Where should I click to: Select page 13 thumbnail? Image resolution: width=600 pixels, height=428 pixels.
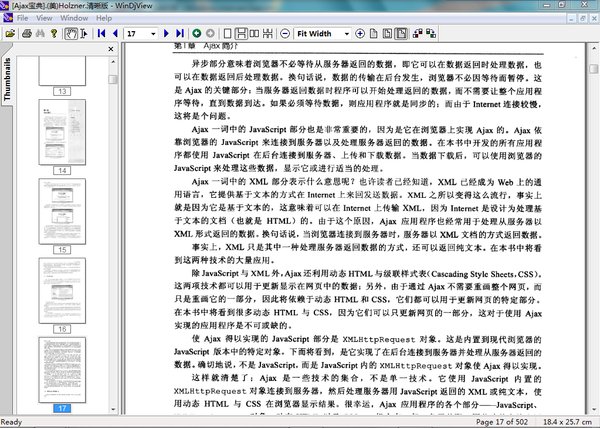click(x=62, y=71)
